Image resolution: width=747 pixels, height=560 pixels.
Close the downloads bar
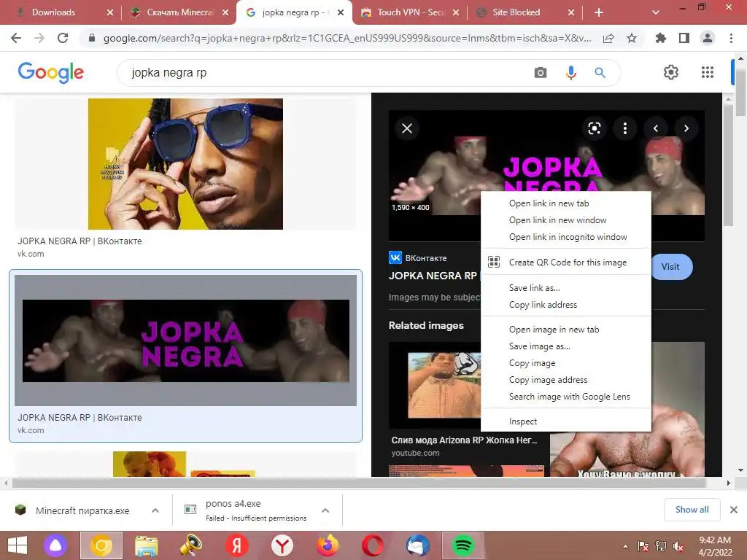pos(734,510)
